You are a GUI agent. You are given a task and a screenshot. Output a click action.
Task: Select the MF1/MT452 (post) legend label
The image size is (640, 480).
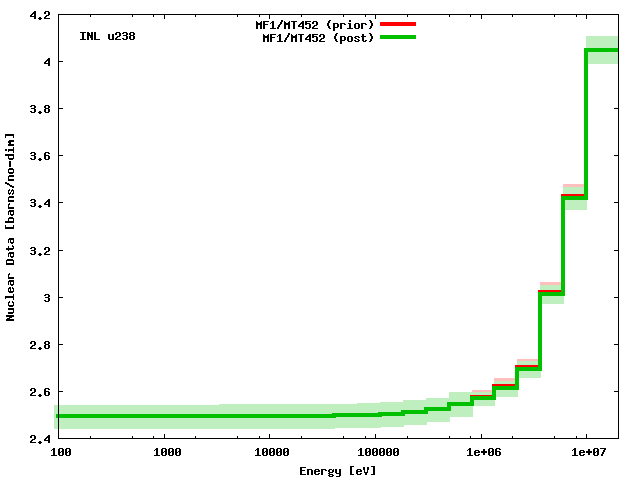(x=318, y=37)
